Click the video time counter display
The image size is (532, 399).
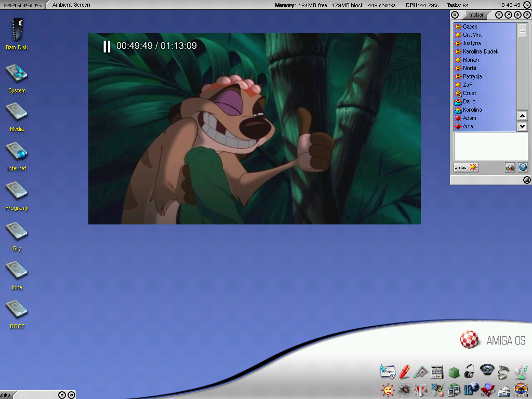coord(156,46)
